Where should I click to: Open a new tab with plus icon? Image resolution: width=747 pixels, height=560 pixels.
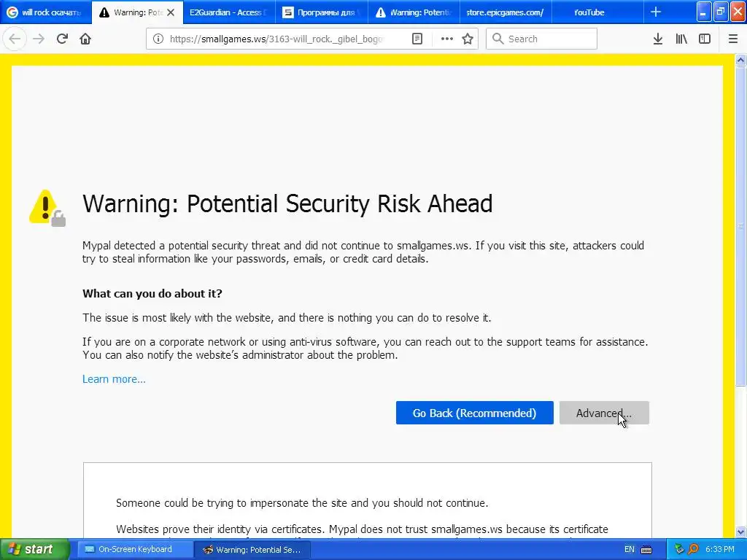(656, 12)
